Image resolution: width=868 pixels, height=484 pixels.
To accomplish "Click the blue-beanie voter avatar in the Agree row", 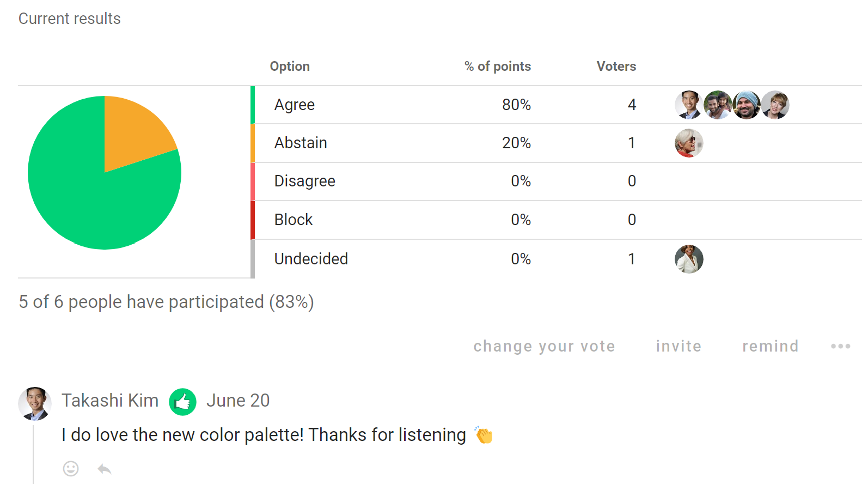I will tap(747, 105).
